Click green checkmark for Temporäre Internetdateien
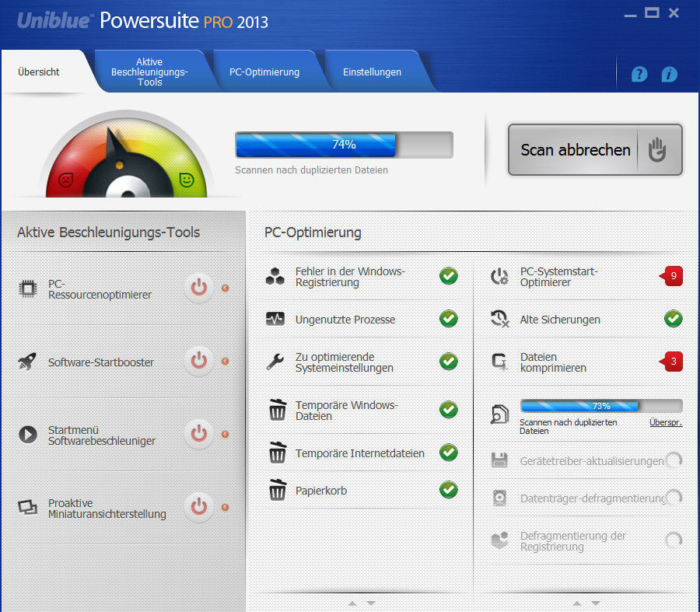Viewport: 700px width, 612px height. click(x=449, y=452)
